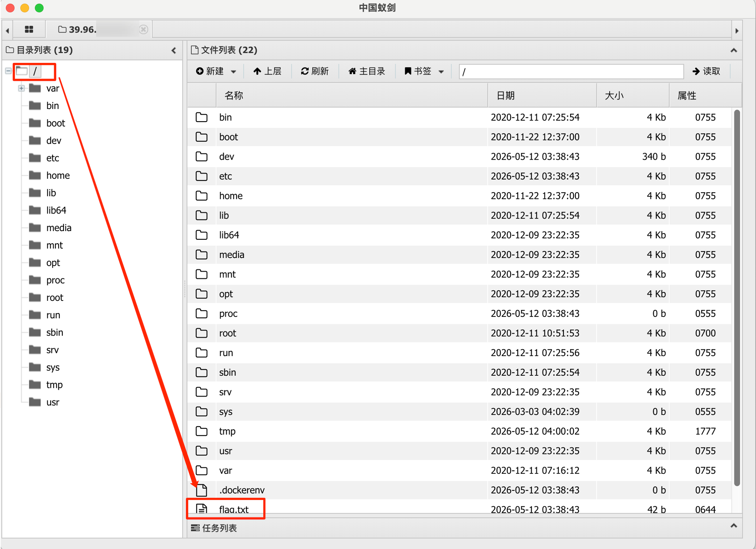Viewport: 756px width, 549px height.
Task: Select the tmp row in file list
Action: click(459, 431)
